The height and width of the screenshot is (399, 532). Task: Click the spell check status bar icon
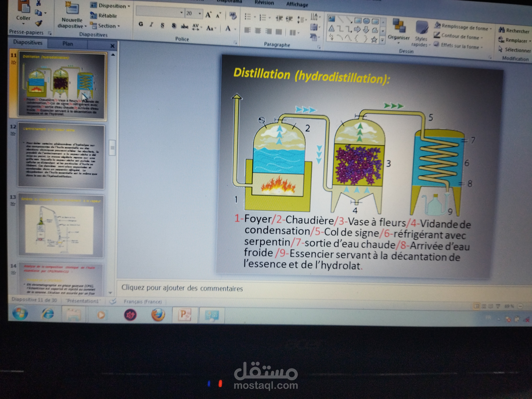[113, 301]
